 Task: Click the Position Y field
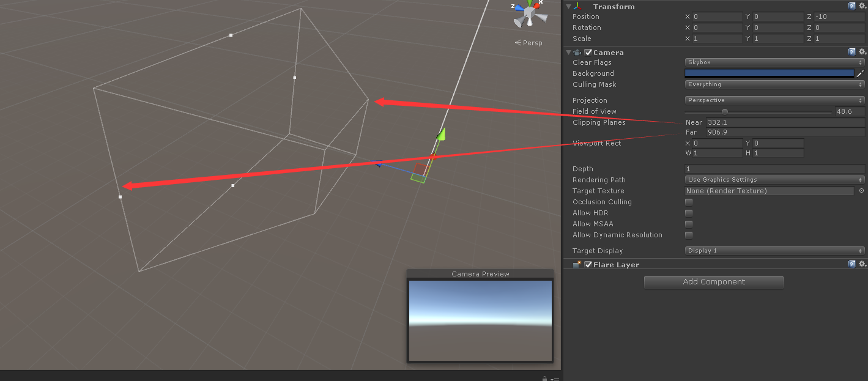pos(778,17)
